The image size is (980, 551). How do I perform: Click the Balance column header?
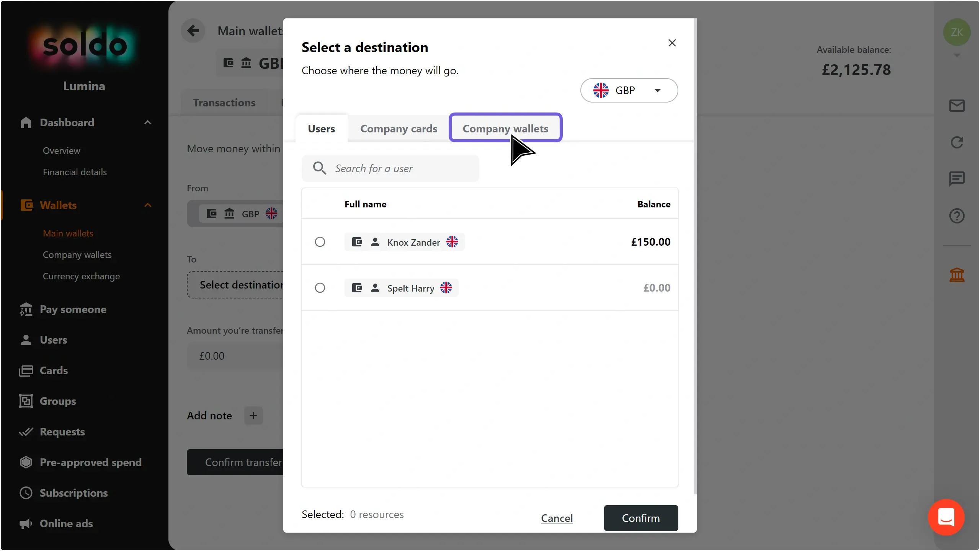point(654,204)
